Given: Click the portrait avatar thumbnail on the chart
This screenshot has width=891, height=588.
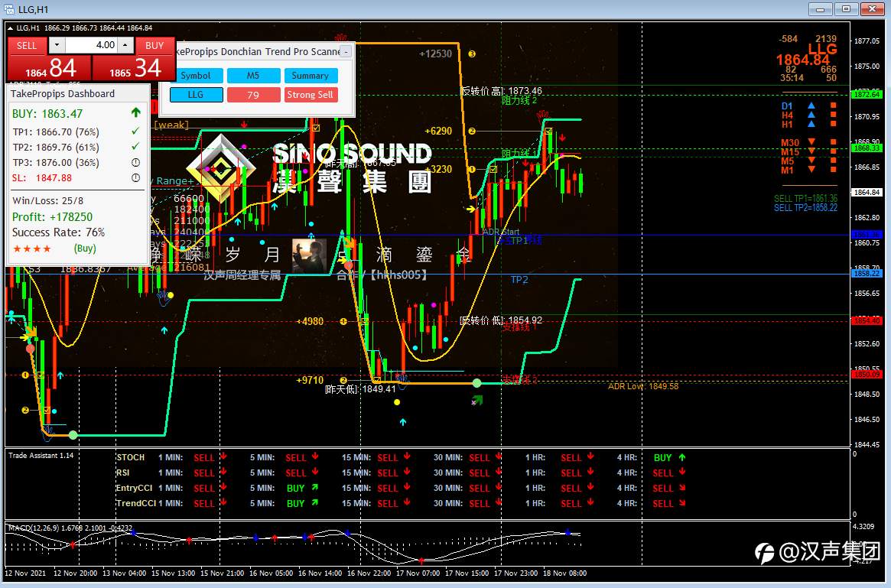Looking at the screenshot, I should (x=309, y=255).
